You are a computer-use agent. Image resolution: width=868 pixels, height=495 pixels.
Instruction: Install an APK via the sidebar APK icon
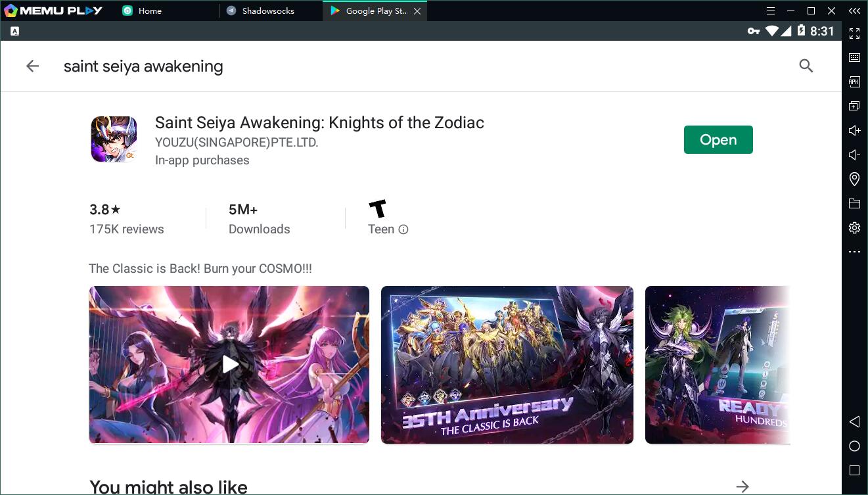pos(854,82)
